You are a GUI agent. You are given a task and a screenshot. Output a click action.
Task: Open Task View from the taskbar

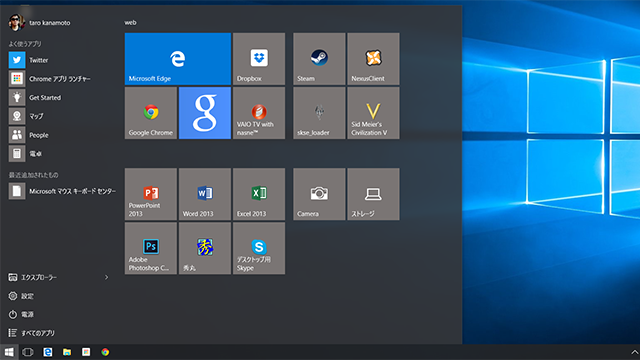coord(28,352)
